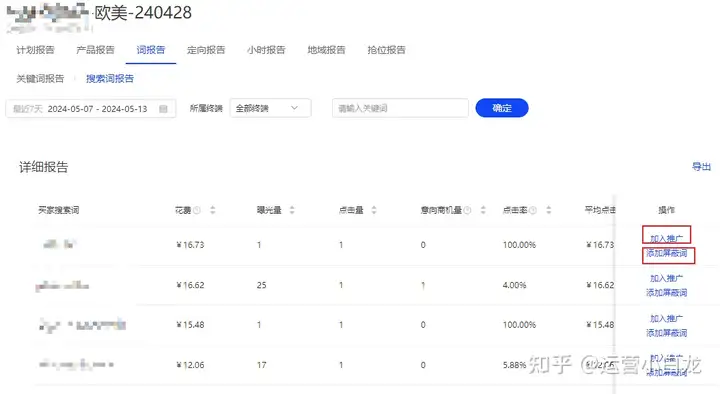Viewport: 720px width, 394px height.
Task: Expand the 全部终端 dropdown
Action: click(270, 108)
